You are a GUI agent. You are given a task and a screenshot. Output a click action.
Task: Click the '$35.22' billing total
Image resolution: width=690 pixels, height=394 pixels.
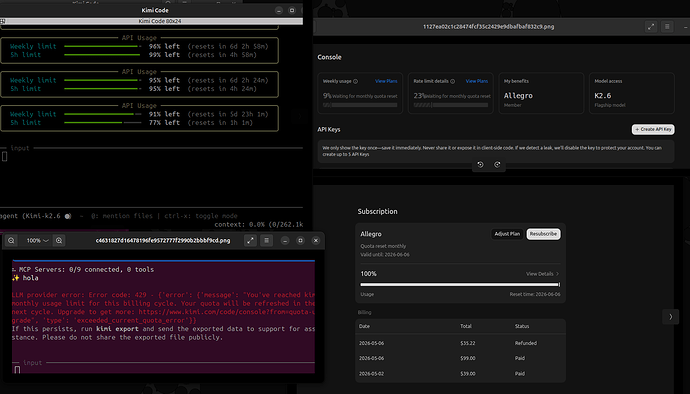point(468,343)
